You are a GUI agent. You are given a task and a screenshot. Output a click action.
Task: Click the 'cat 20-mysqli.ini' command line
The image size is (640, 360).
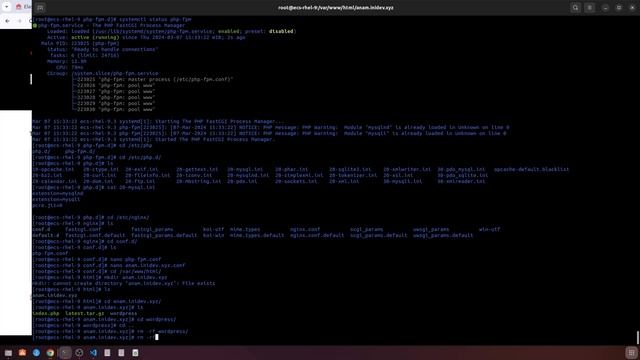click(x=93, y=187)
